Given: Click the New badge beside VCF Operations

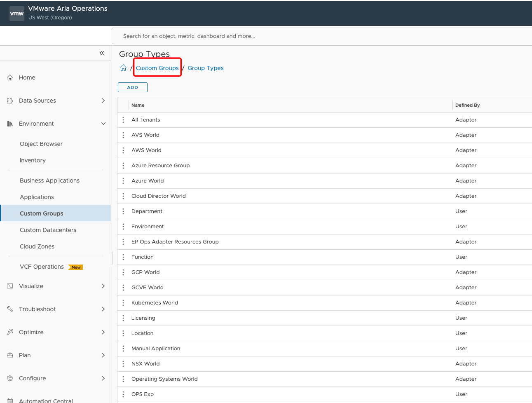Looking at the screenshot, I should (x=76, y=267).
